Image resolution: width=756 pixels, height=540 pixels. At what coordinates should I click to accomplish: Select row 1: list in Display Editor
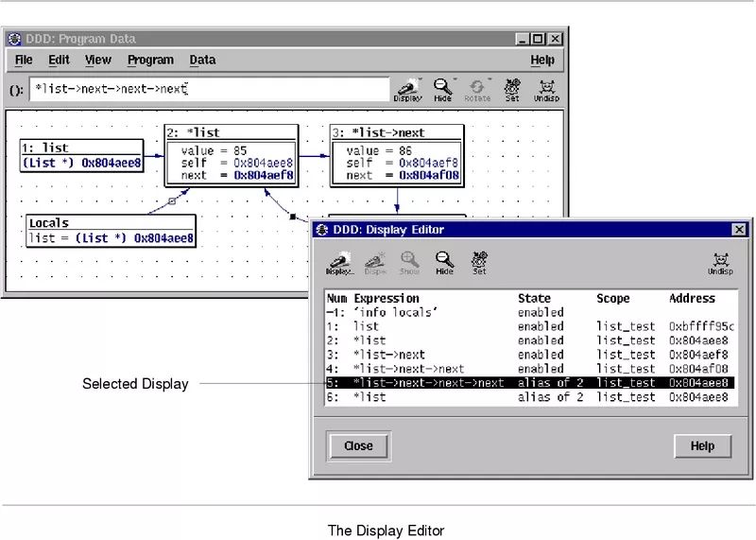click(530, 326)
